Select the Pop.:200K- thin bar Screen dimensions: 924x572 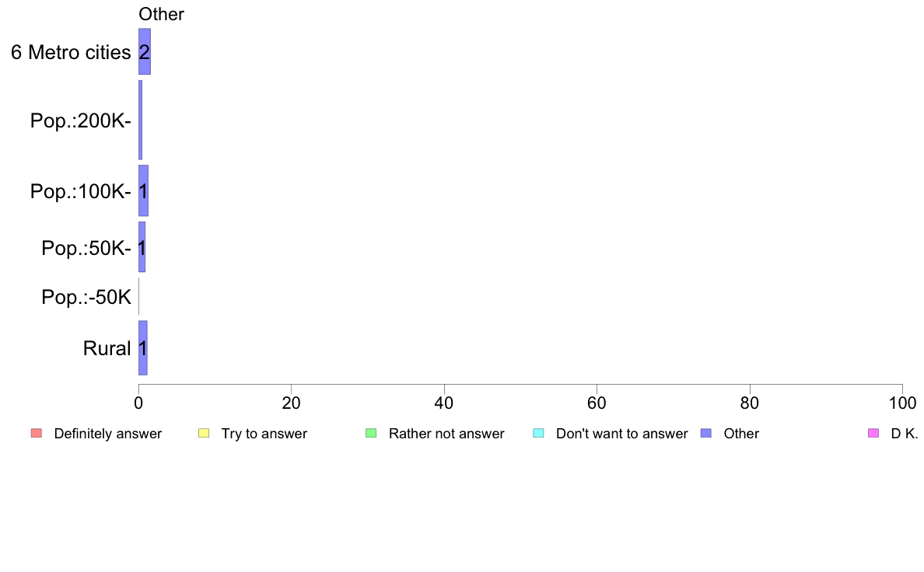(140, 120)
